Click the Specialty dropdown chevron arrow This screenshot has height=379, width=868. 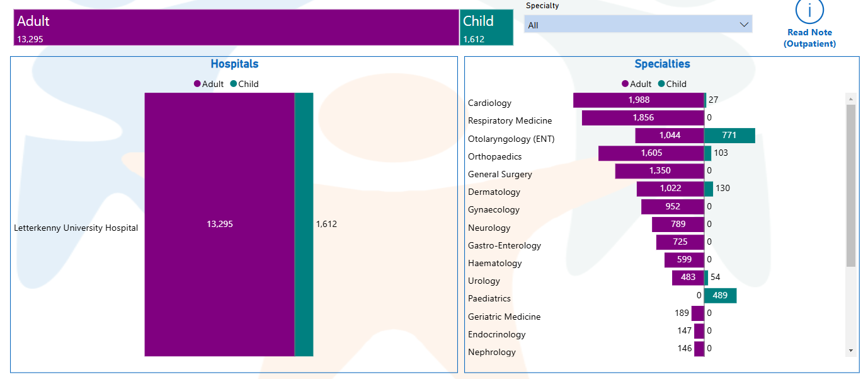(744, 25)
